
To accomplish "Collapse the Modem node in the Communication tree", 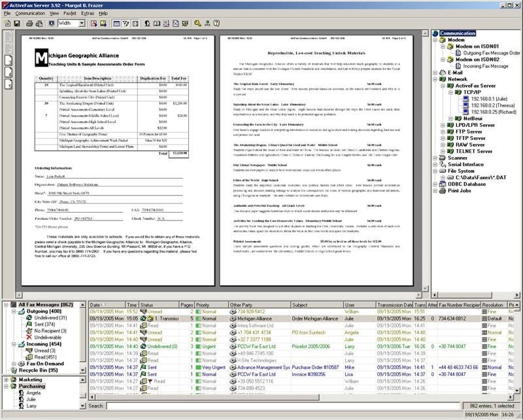I will click(435, 40).
